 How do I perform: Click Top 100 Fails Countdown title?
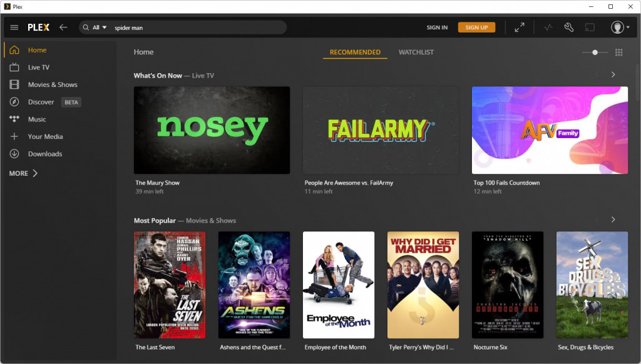pyautogui.click(x=506, y=183)
